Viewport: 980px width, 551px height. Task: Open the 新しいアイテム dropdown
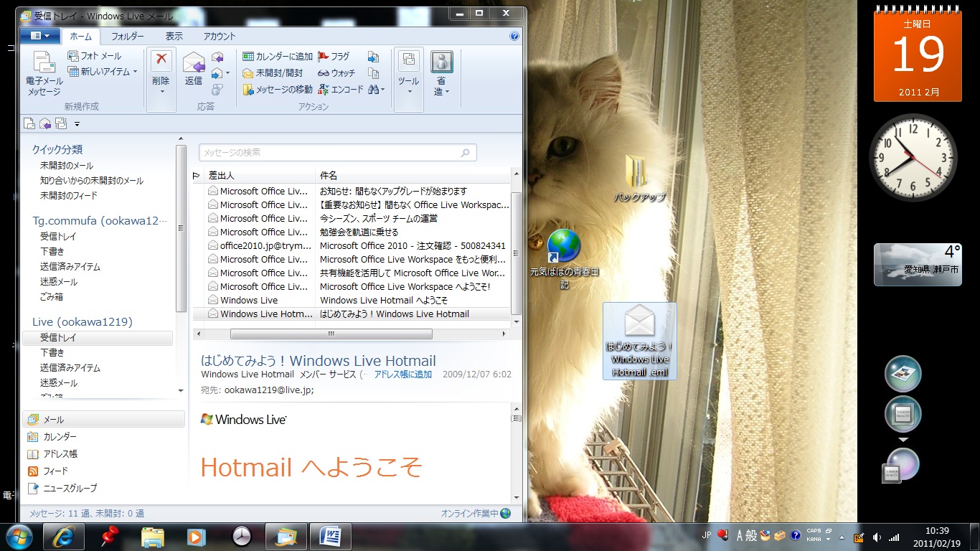pos(103,72)
